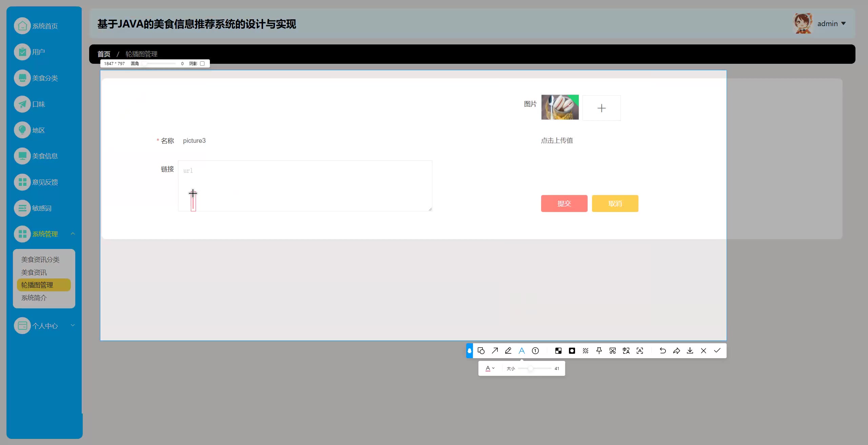Enable the 阴影 shadow checkbox
868x445 pixels.
[202, 63]
